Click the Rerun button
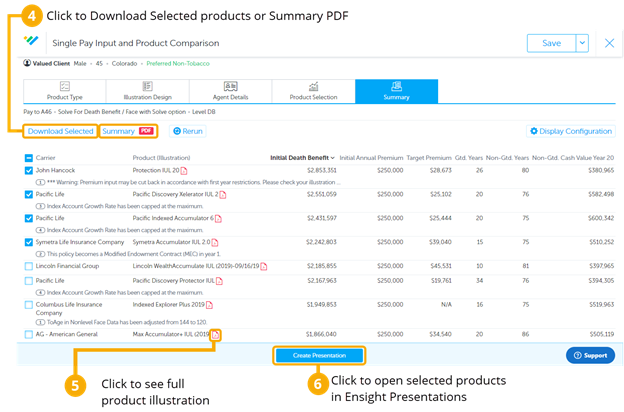The height and width of the screenshot is (412, 624). pyautogui.click(x=188, y=131)
